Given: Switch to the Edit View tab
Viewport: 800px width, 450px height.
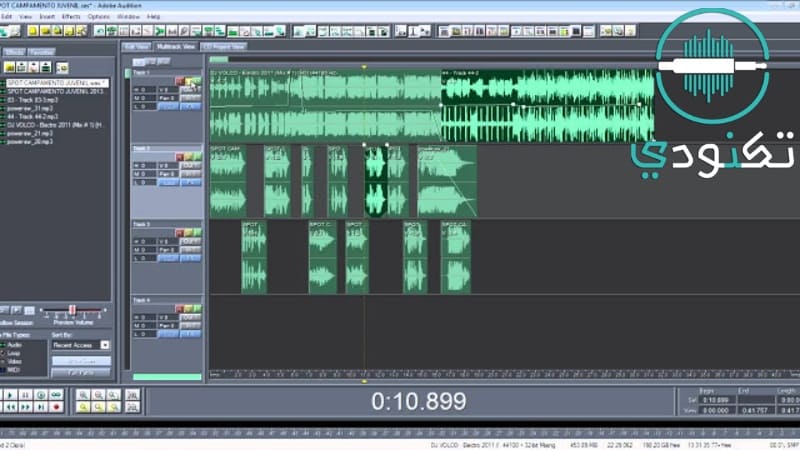Looking at the screenshot, I should click(x=136, y=46).
